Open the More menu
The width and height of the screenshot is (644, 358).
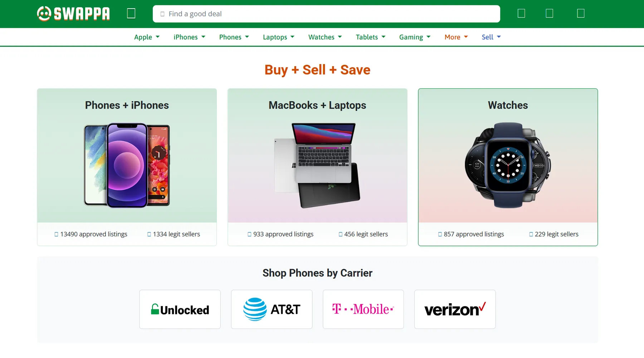[456, 37]
